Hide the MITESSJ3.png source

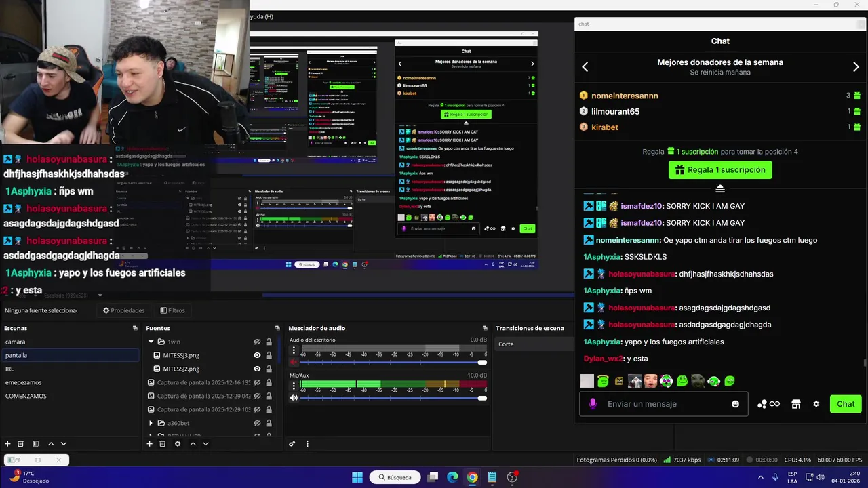(x=257, y=355)
